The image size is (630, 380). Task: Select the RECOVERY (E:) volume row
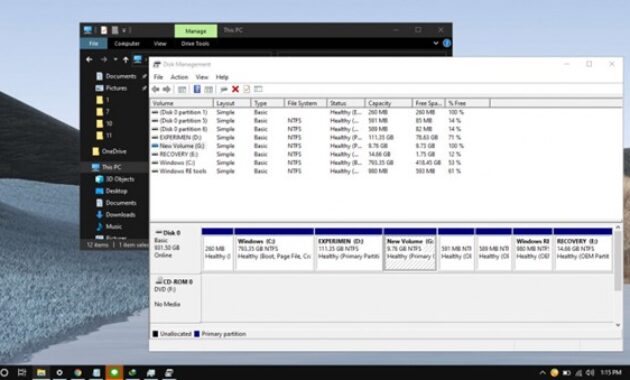click(309, 154)
